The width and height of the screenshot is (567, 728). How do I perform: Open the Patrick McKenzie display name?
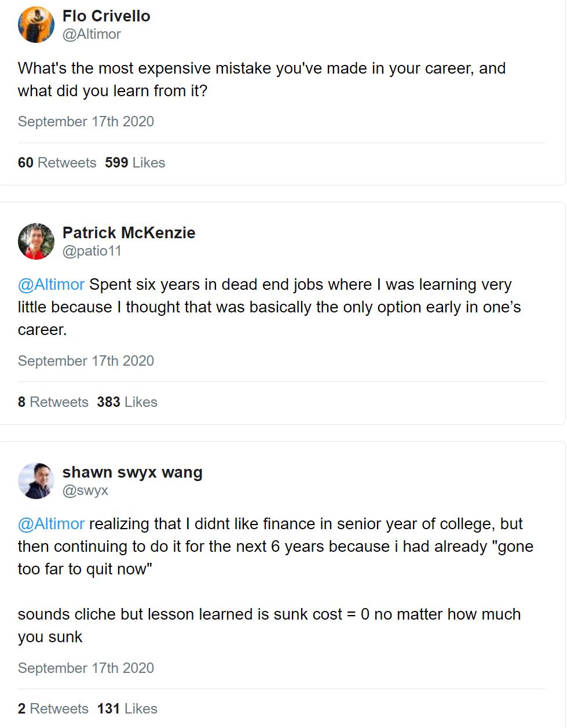[129, 233]
